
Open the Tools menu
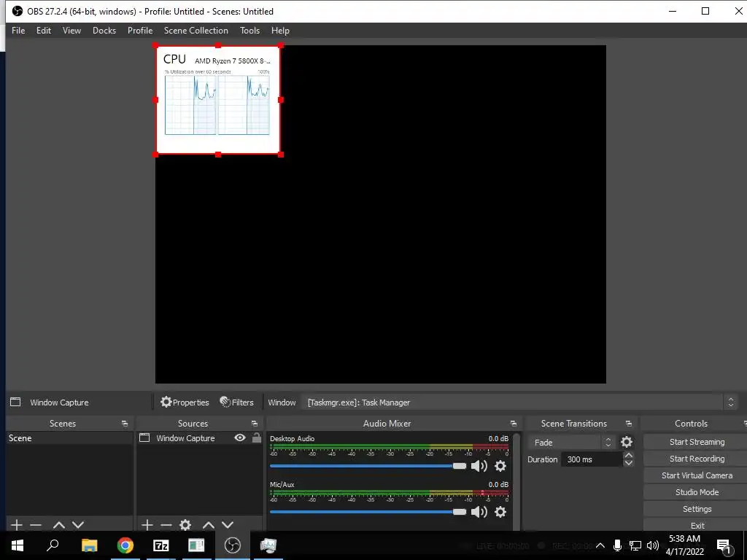tap(249, 31)
